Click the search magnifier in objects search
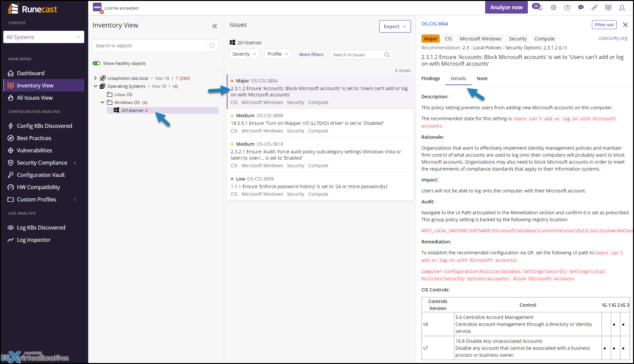 click(212, 46)
